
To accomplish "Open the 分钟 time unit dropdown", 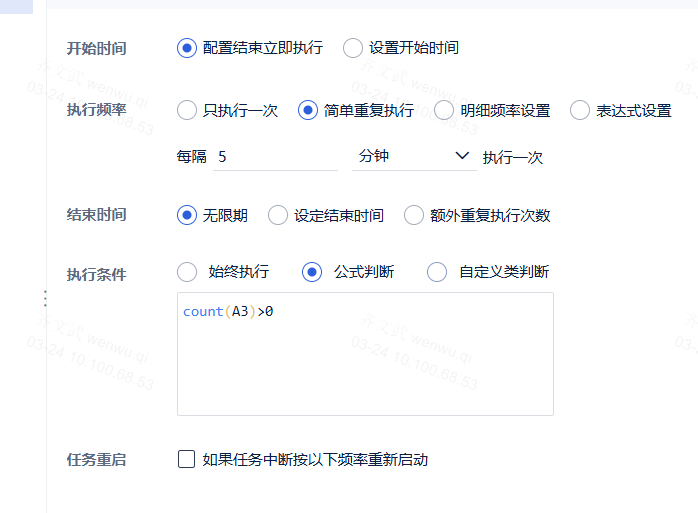I will (x=414, y=157).
